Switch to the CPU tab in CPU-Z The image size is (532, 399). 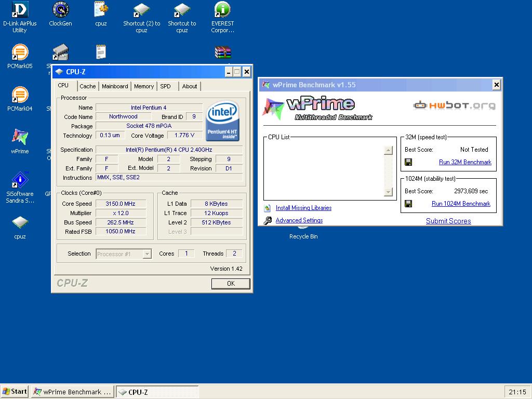(x=63, y=86)
